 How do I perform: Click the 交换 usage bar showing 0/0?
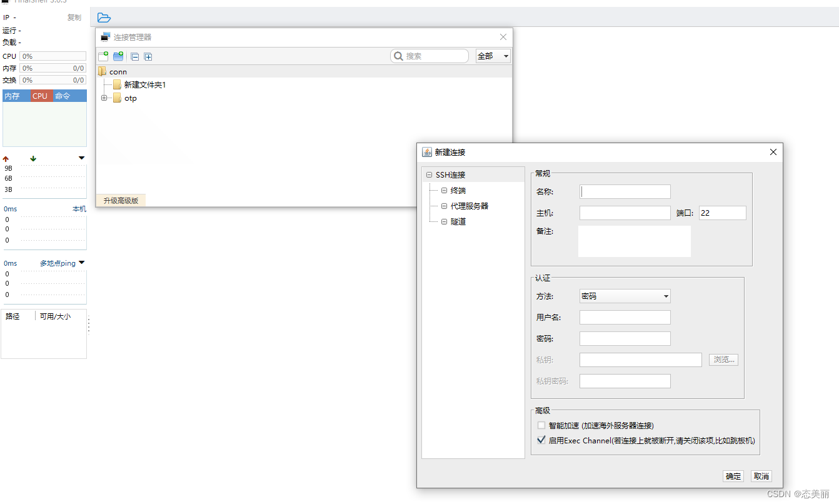click(53, 80)
